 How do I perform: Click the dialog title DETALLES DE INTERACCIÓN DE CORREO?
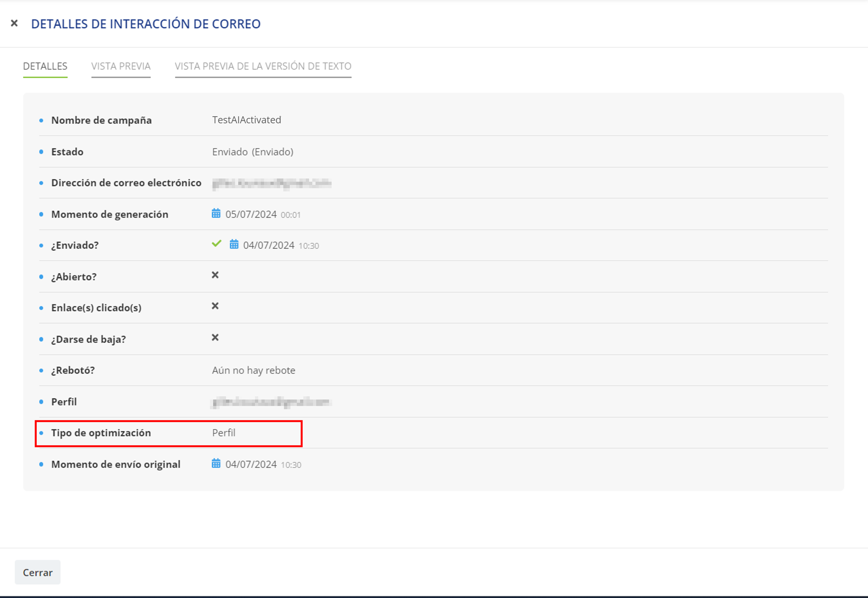[x=146, y=24]
